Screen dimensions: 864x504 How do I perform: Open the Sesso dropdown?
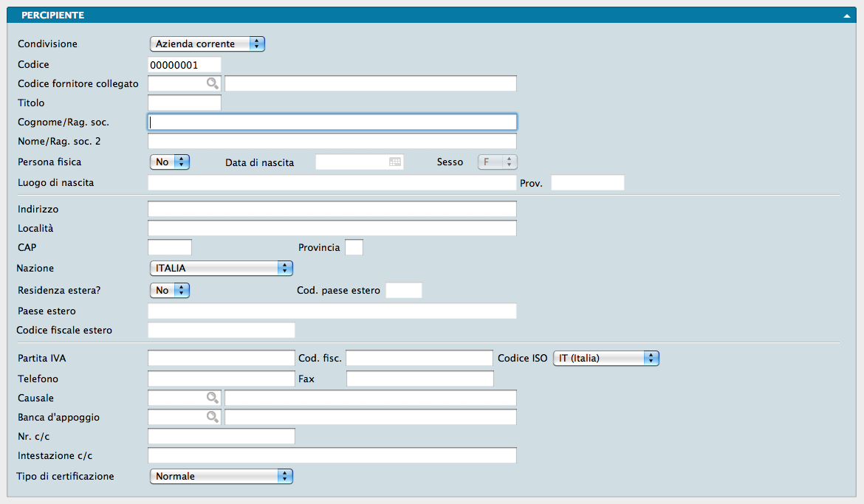click(498, 162)
